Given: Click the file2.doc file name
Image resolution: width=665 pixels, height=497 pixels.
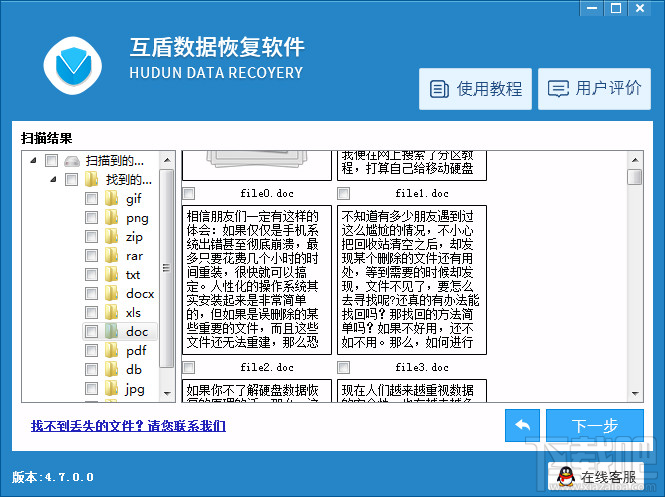Looking at the screenshot, I should 267,367.
